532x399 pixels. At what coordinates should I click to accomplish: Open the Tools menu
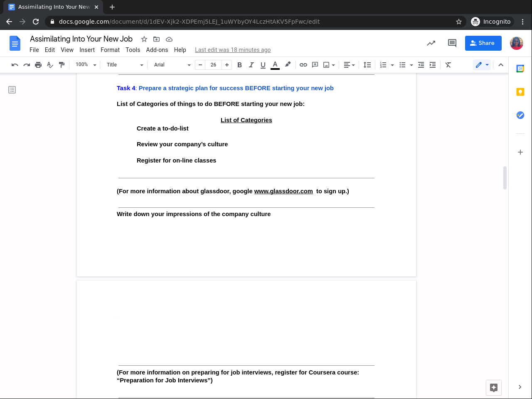[x=133, y=50]
